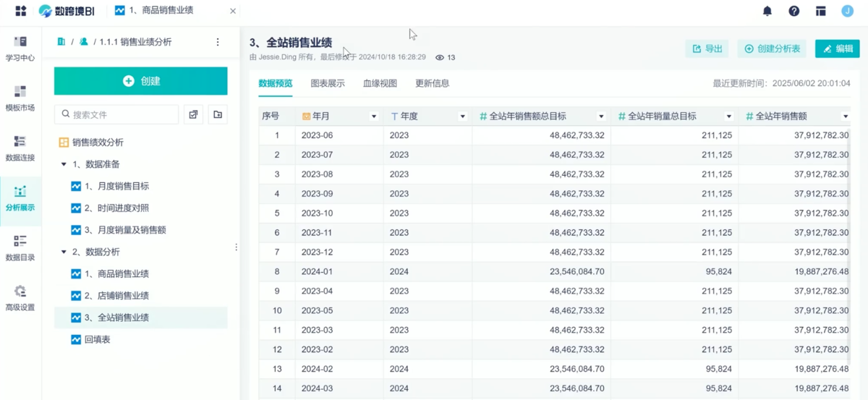The image size is (868, 400).
Task: Collapse the 1、数据准备 tree group
Action: tap(64, 165)
